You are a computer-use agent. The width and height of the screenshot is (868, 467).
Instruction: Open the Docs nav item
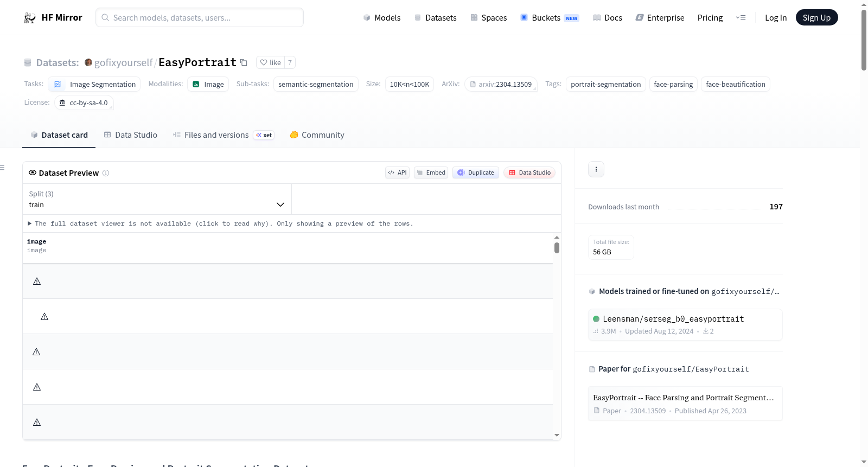point(608,18)
